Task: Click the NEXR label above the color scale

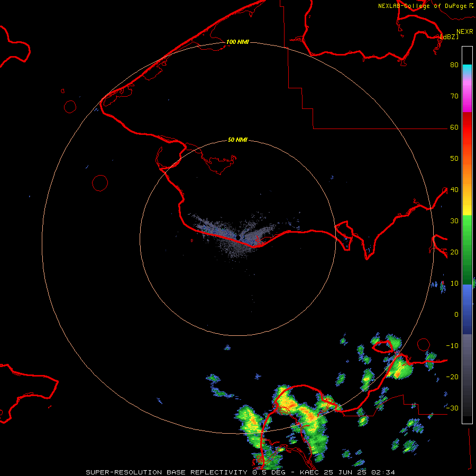Action: 465,32
